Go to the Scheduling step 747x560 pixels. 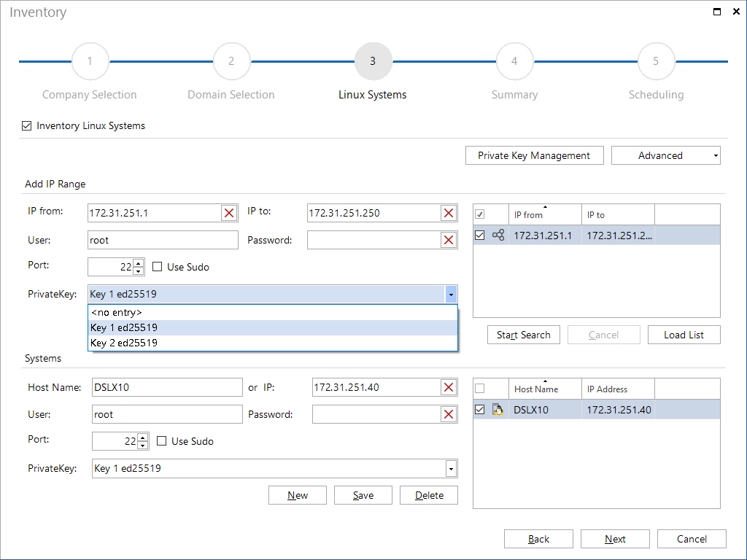pos(656,61)
